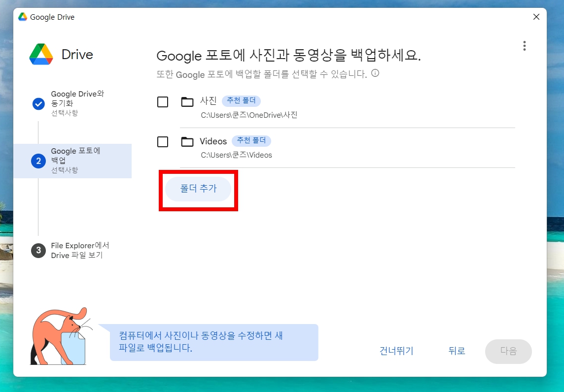Screen dimensions: 564x392
Task: Go to the Google Drive와 동기화 step
Action: [72, 103]
